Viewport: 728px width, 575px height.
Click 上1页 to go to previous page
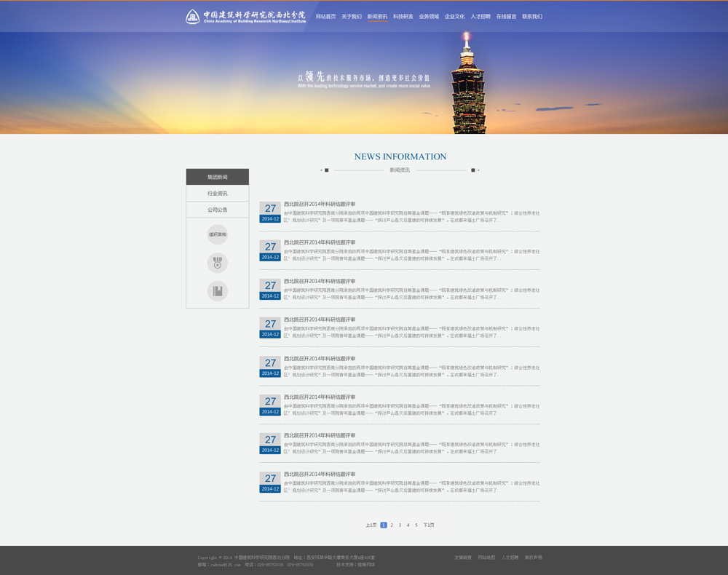pyautogui.click(x=371, y=525)
